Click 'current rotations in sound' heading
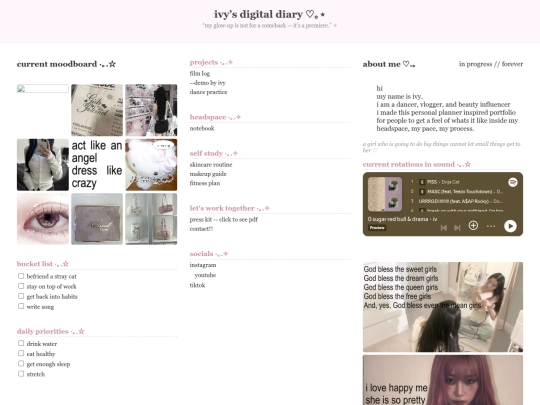 (417, 164)
